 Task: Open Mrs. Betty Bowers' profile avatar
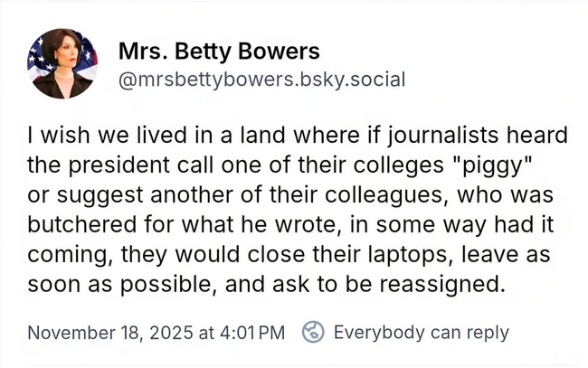click(62, 63)
